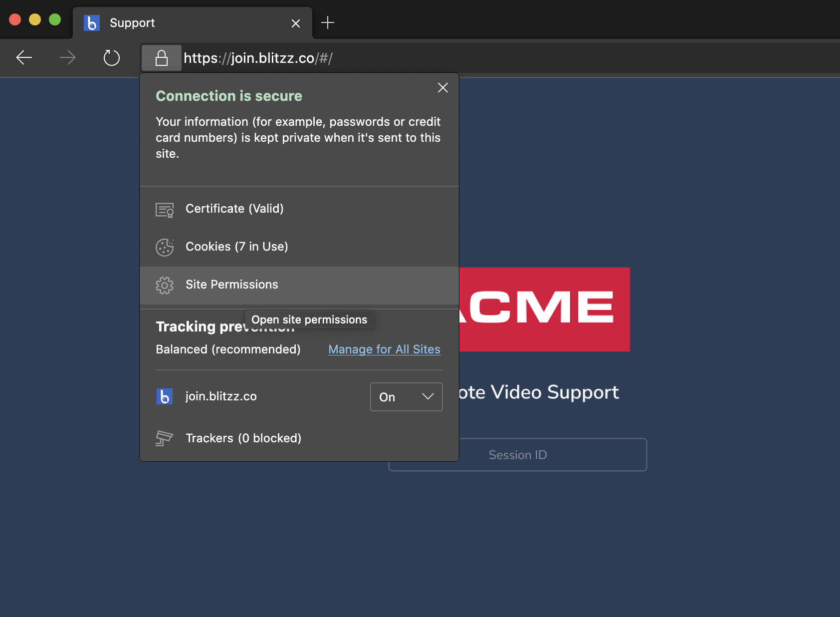The image size is (840, 617).
Task: Click the Connection is secure heading
Action: [x=229, y=96]
